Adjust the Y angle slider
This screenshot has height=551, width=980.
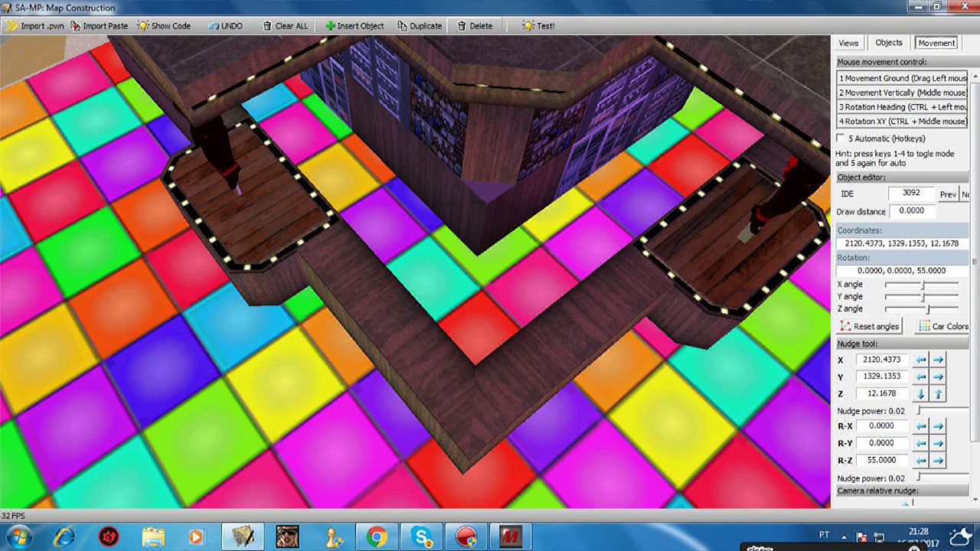922,297
